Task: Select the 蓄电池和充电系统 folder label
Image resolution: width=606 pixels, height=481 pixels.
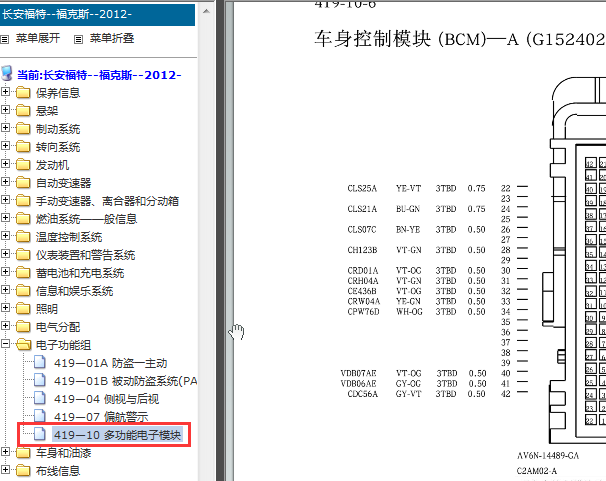Action: pos(80,273)
